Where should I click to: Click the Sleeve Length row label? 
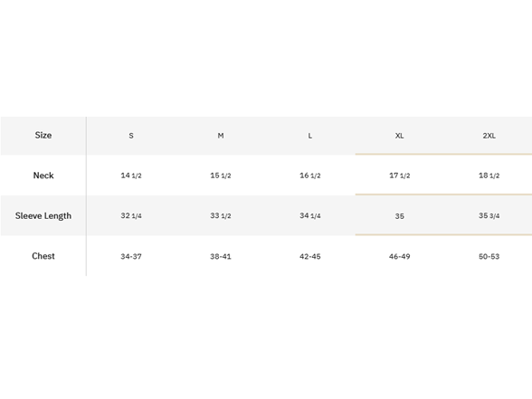point(43,215)
